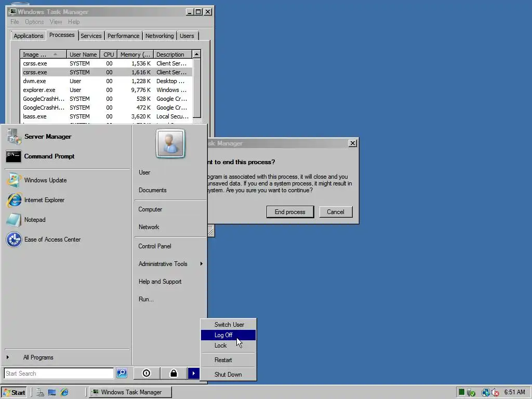Open User folder in Start menu
Viewport: 532px width, 399px height.
click(x=170, y=172)
